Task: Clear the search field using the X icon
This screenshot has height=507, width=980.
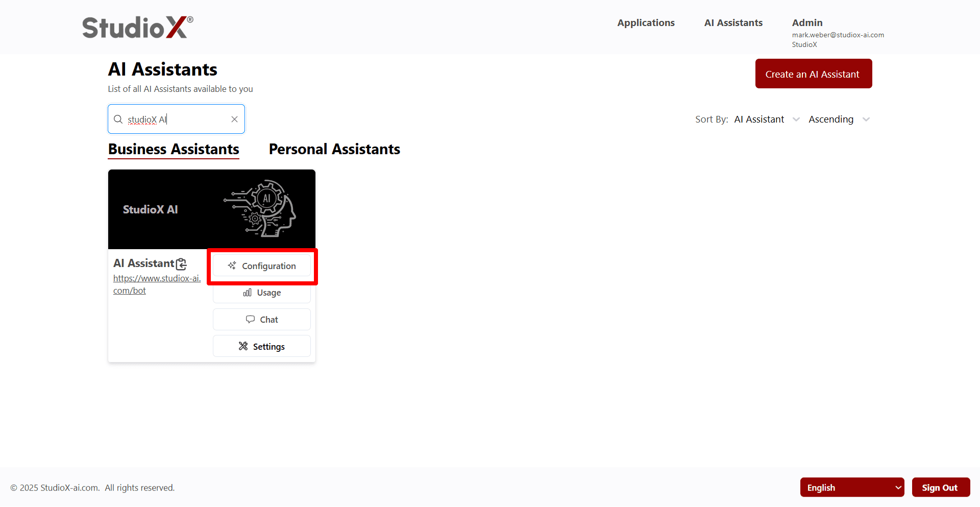Action: [x=234, y=119]
